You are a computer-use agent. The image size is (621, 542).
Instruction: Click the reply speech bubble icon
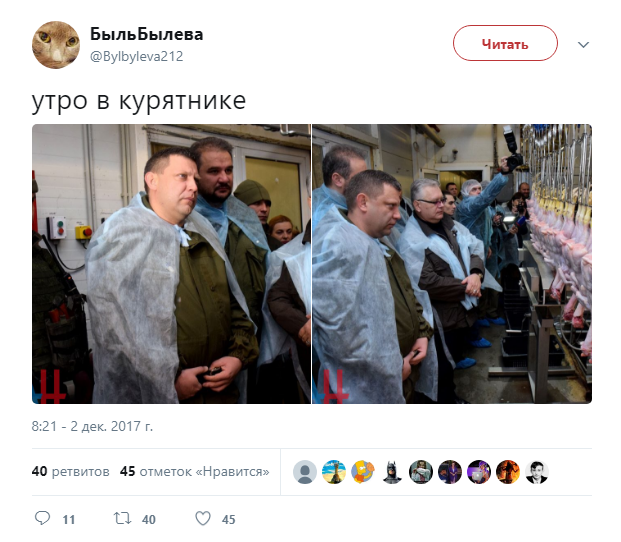[43, 518]
